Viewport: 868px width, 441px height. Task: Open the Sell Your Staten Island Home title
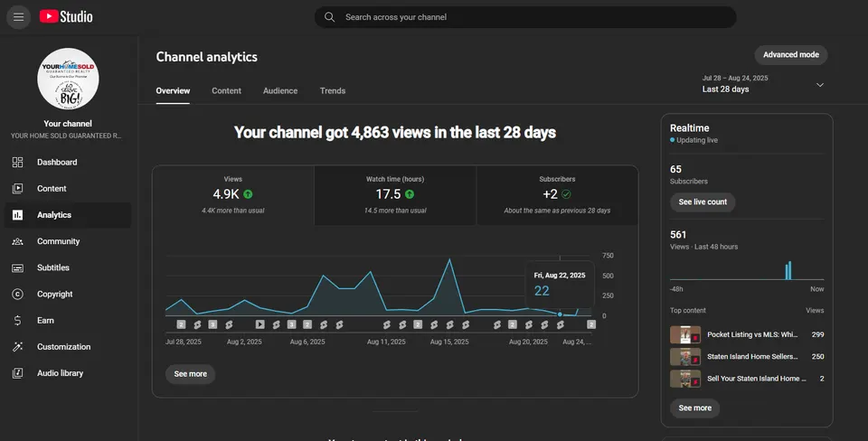pos(756,379)
